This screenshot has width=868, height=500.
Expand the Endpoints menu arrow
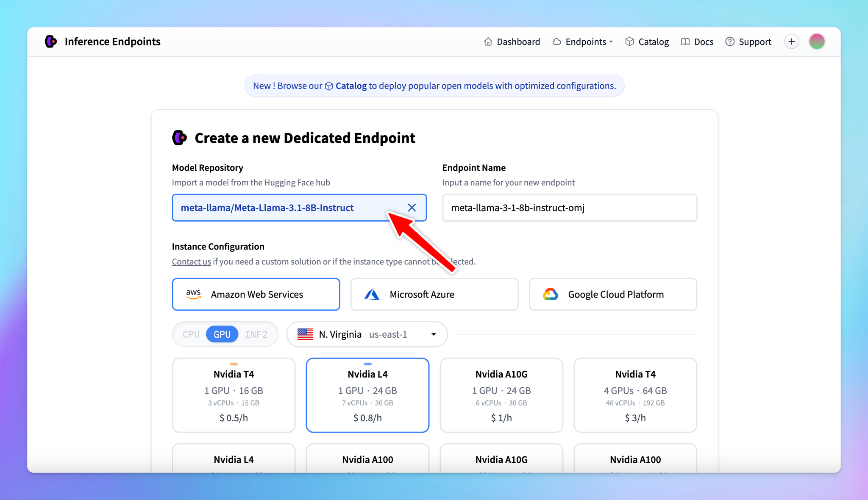click(611, 42)
